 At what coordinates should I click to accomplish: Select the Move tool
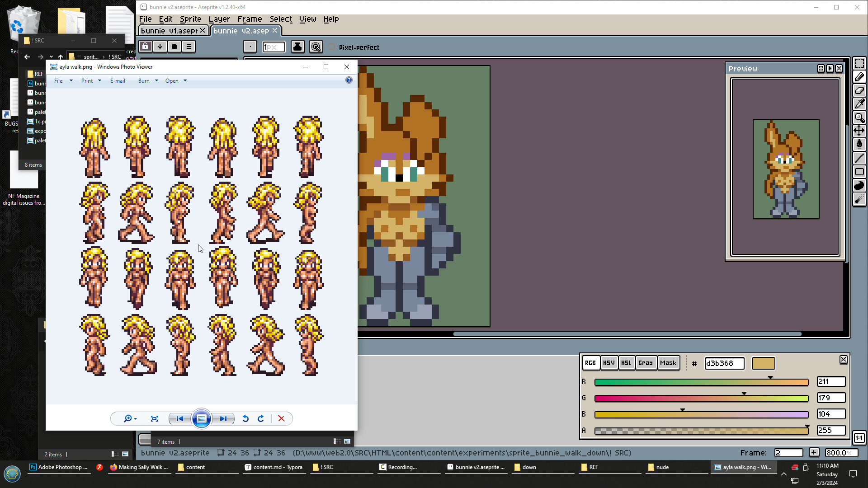click(859, 131)
